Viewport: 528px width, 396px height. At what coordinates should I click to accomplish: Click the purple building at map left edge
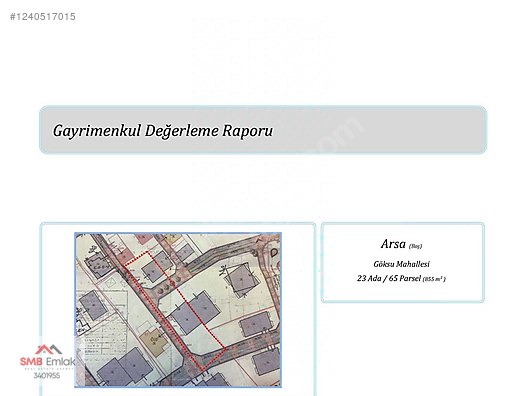pyautogui.click(x=94, y=305)
